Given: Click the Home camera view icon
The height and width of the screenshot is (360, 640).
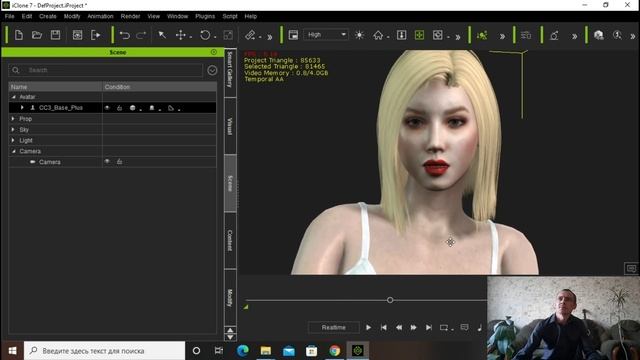Looking at the screenshot, I should coord(378,35).
